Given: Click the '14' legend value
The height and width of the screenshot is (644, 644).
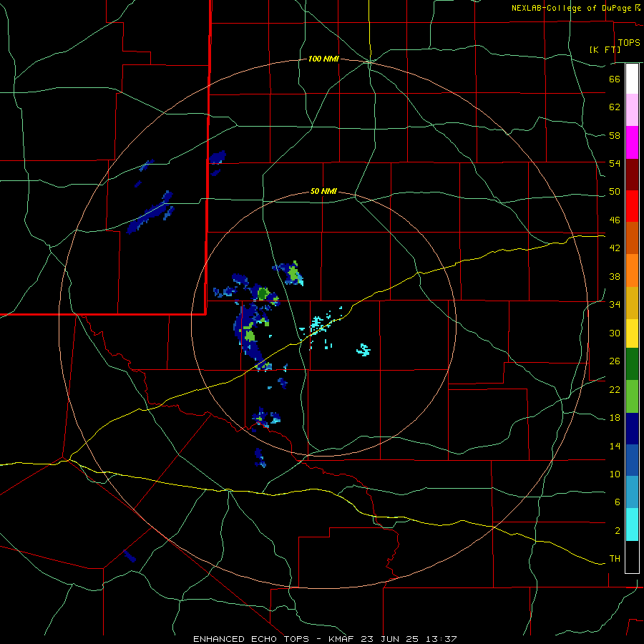Looking at the screenshot, I should [x=615, y=446].
